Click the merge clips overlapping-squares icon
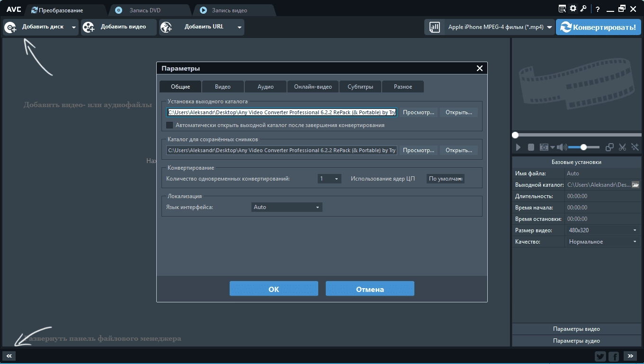This screenshot has width=644, height=364. point(610,147)
